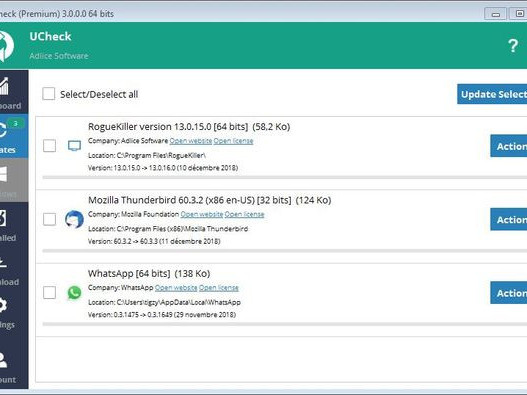Open website link for WhatsApp company
The width and height of the screenshot is (527, 395).
[176, 288]
